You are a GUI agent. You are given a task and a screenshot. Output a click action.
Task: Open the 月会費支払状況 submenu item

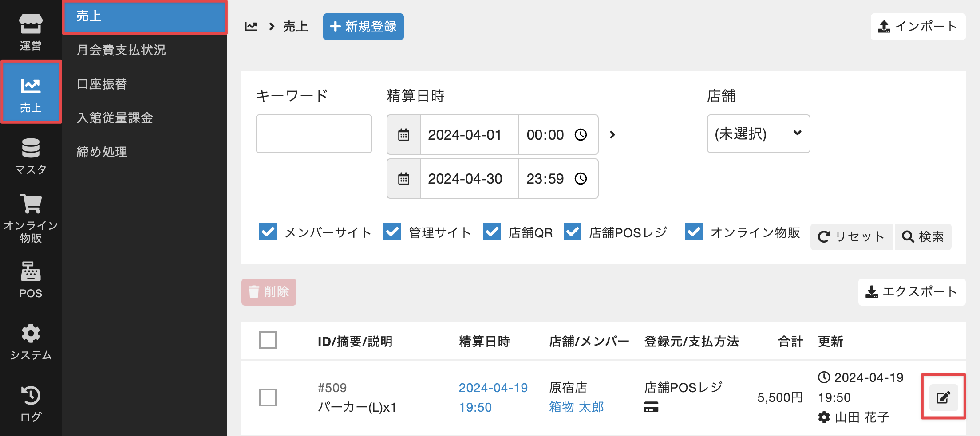(121, 50)
